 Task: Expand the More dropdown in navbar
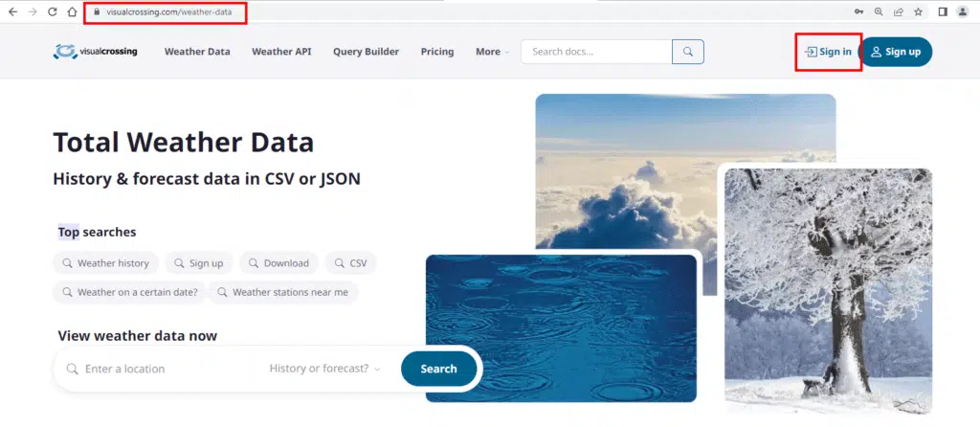coord(492,52)
